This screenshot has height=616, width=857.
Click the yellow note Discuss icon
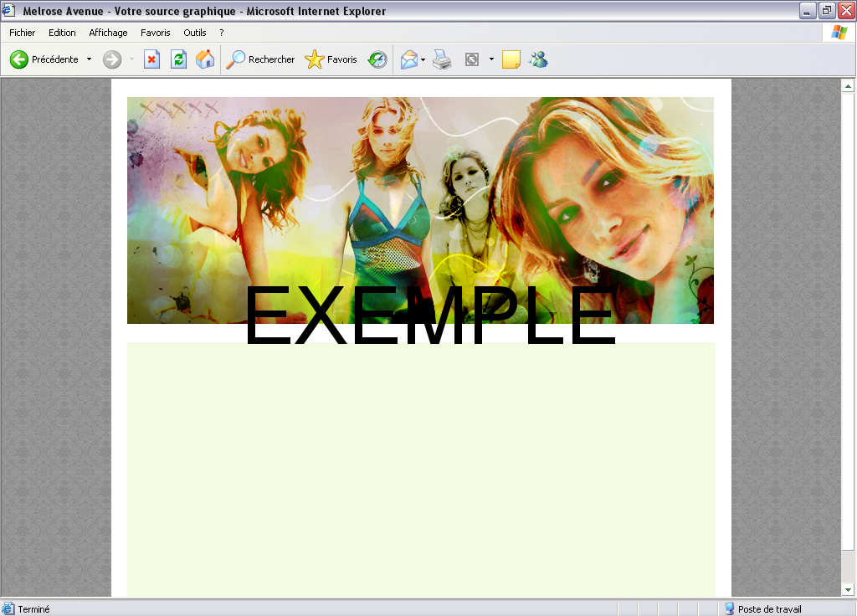511,59
